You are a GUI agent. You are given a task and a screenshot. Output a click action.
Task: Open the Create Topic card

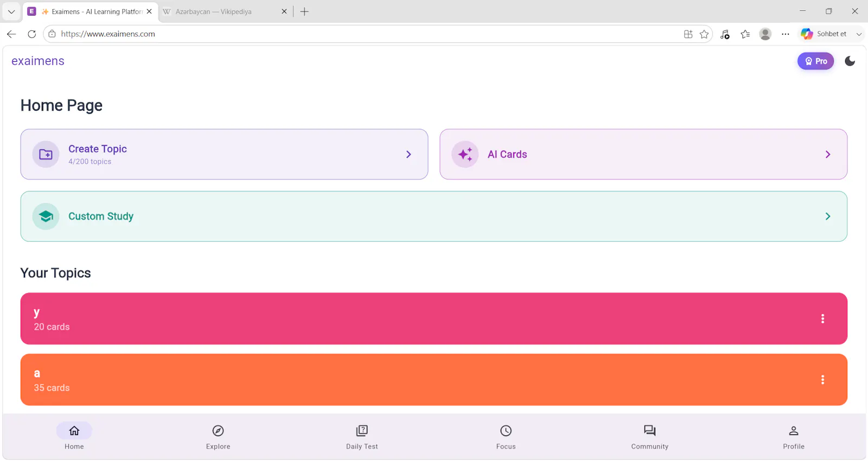(224, 155)
